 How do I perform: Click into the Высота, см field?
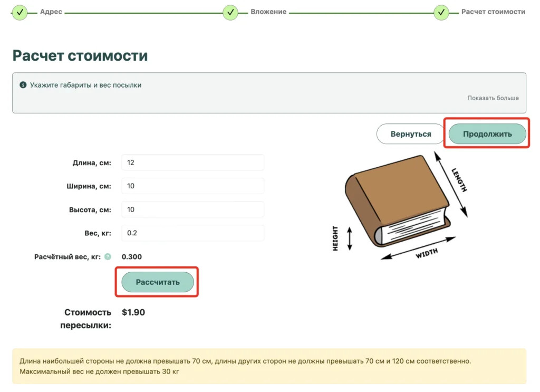(193, 209)
